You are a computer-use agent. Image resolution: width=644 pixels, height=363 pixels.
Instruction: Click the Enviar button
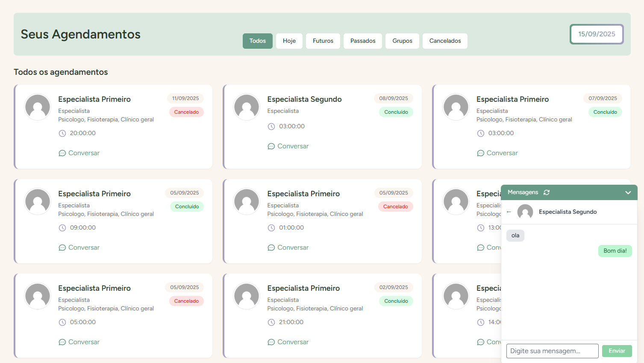point(617,351)
